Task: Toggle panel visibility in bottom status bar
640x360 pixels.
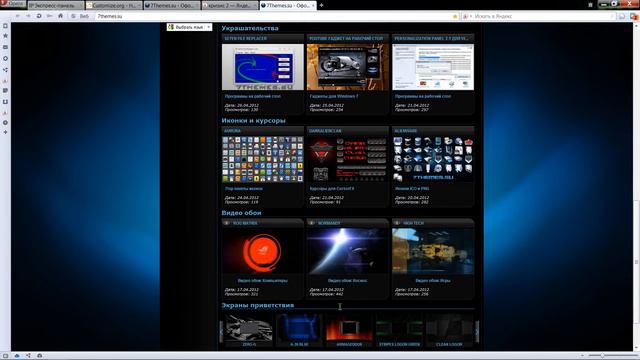Action: (5, 356)
